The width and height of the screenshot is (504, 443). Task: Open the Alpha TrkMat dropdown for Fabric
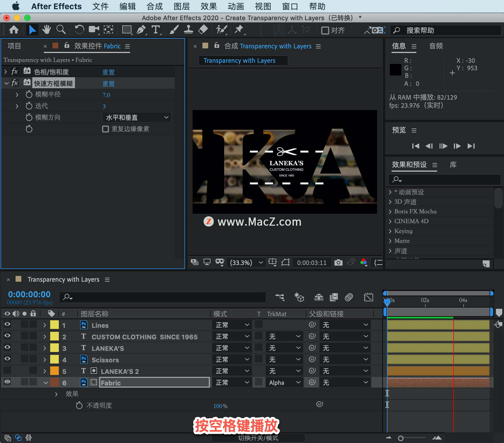(284, 382)
